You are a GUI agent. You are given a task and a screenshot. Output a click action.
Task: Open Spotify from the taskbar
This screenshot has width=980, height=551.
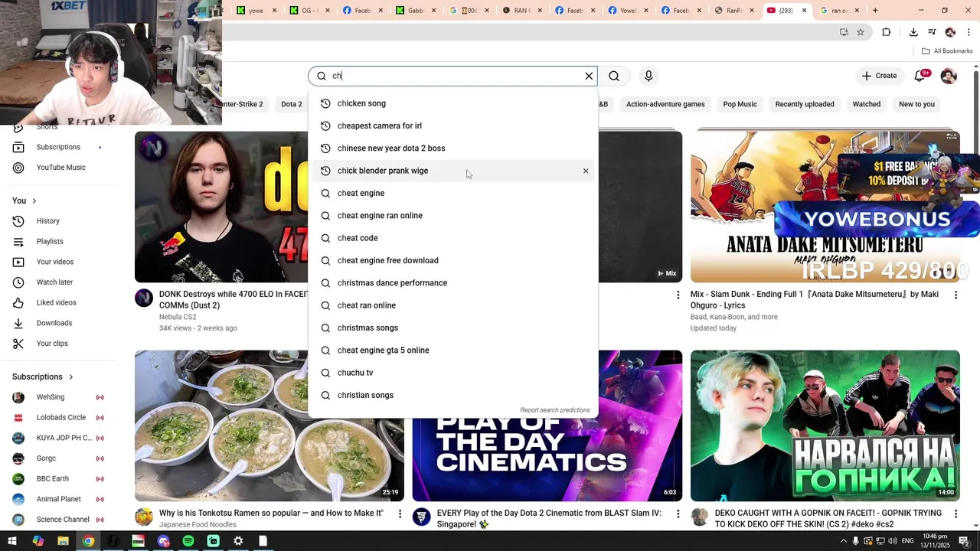188,541
